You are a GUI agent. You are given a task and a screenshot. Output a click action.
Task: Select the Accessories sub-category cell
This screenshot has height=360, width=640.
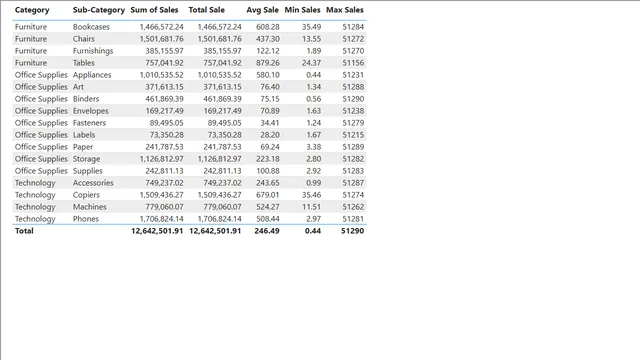pyautogui.click(x=93, y=183)
